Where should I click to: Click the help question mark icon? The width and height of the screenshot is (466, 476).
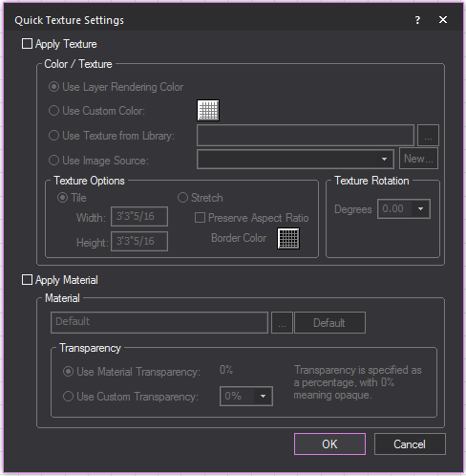(417, 20)
